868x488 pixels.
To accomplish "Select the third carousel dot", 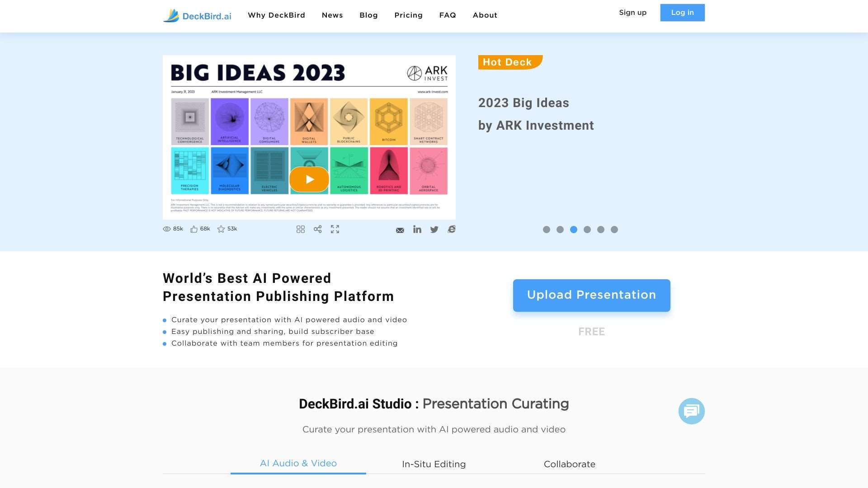I will coord(574,230).
